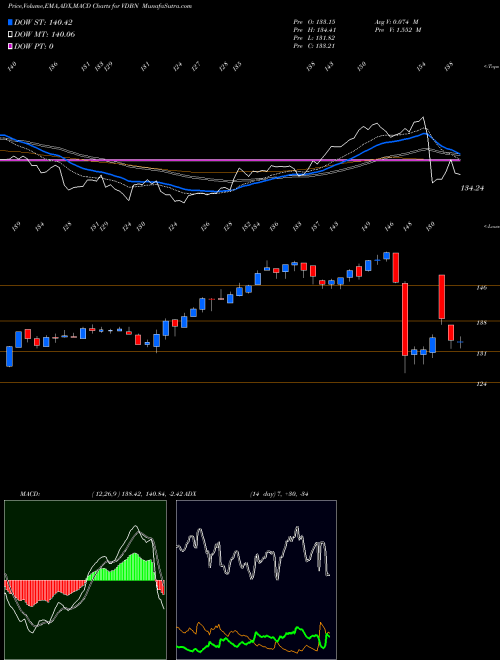The width and height of the screenshot is (500, 660).
Task: Select the 'DOW ST: 140.42' legend text
Action: pos(44,22)
